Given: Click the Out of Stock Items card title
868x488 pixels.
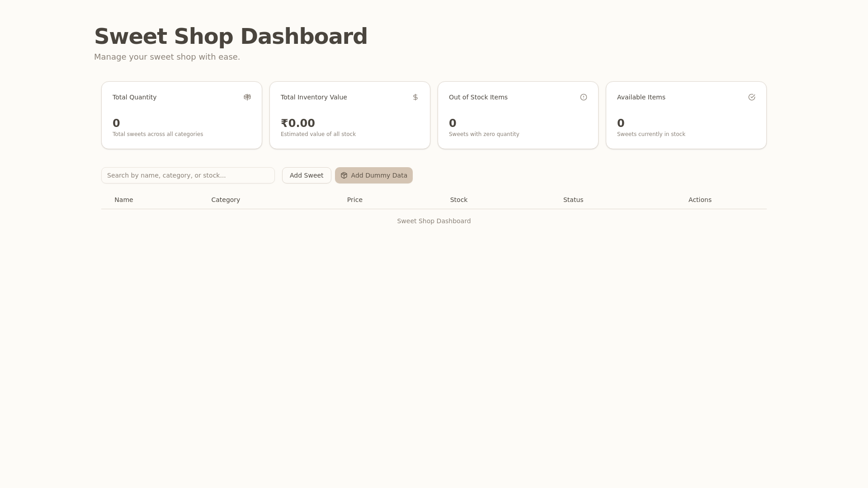Looking at the screenshot, I should (x=478, y=97).
